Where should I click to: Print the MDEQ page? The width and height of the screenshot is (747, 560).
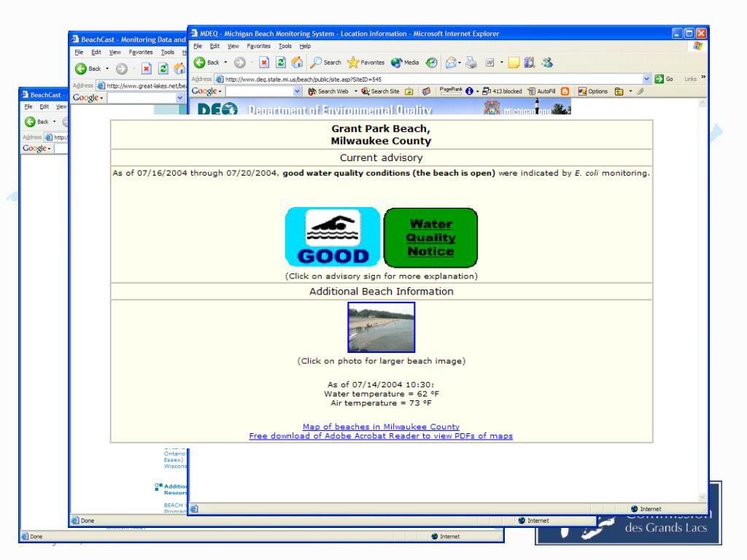click(471, 63)
